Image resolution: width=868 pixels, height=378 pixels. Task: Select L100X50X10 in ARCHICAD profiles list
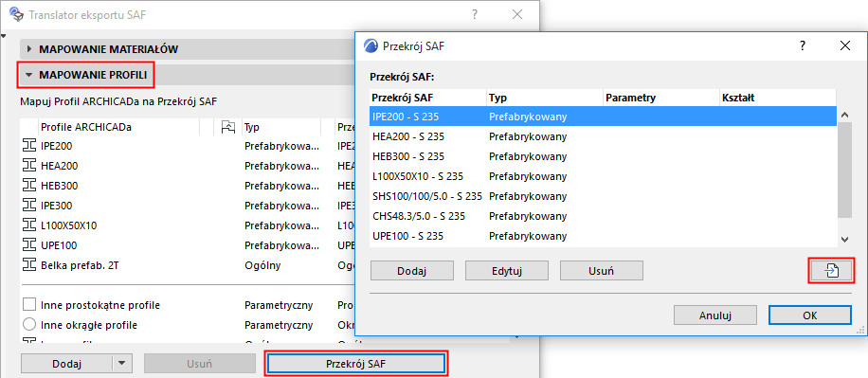187,225
